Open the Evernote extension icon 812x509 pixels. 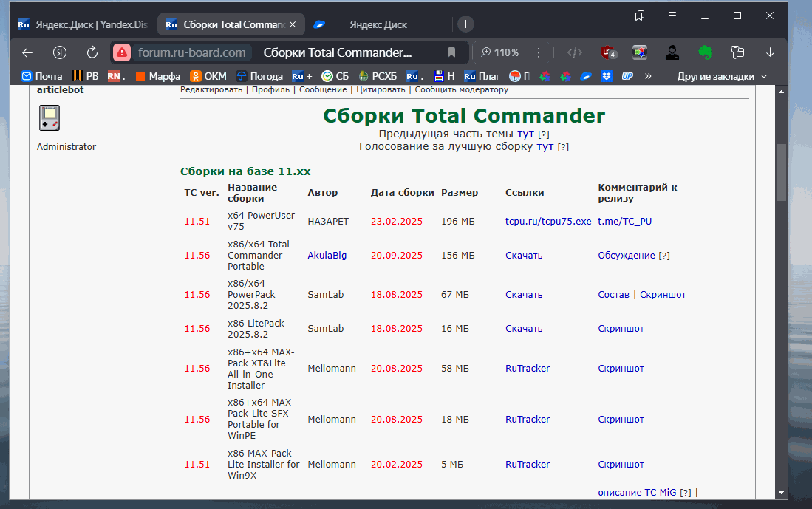coord(704,52)
